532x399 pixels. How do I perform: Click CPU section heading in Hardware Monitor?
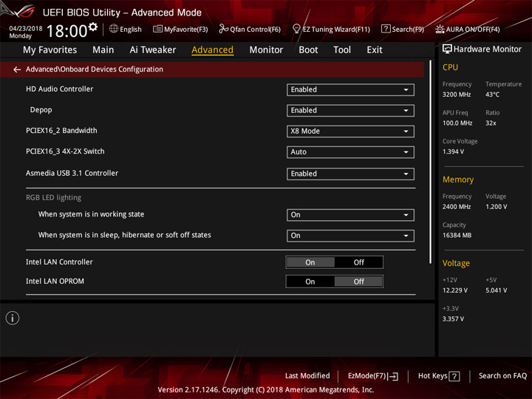pos(450,67)
